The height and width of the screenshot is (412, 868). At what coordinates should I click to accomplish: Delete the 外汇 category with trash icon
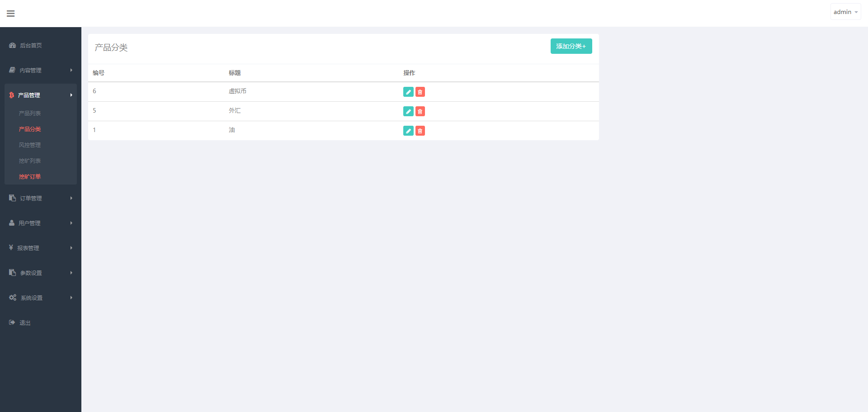(420, 111)
